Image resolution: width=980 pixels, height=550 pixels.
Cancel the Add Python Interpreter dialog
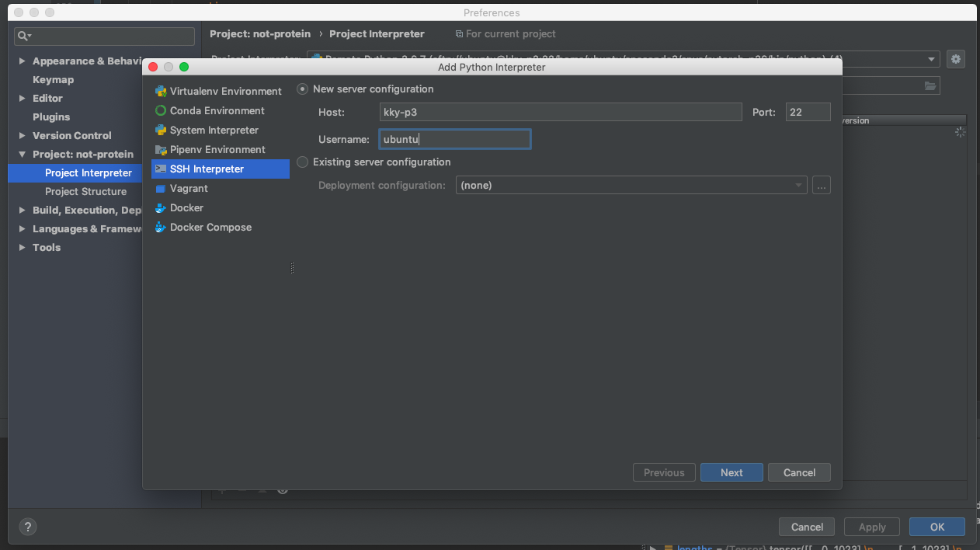[799, 472]
